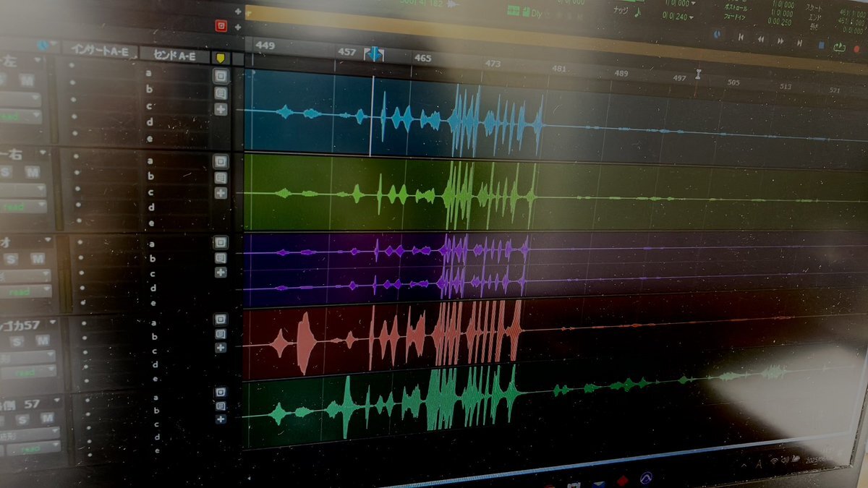The image size is (868, 488).
Task: Click send slot b on the 右 track
Action: [150, 176]
